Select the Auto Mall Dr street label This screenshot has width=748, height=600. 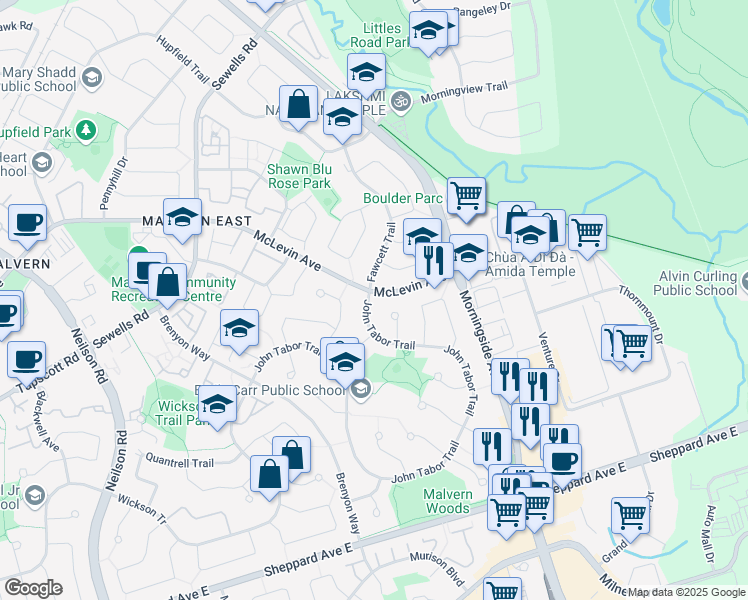point(708,534)
